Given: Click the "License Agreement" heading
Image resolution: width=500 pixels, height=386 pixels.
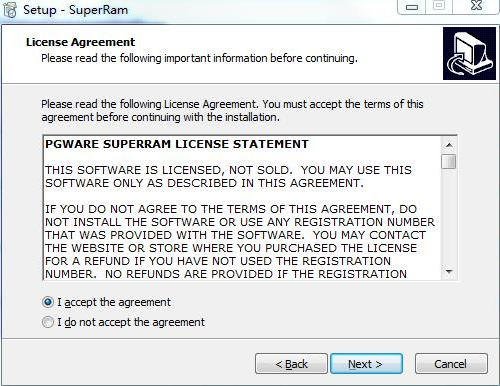Looking at the screenshot, I should 80,42.
